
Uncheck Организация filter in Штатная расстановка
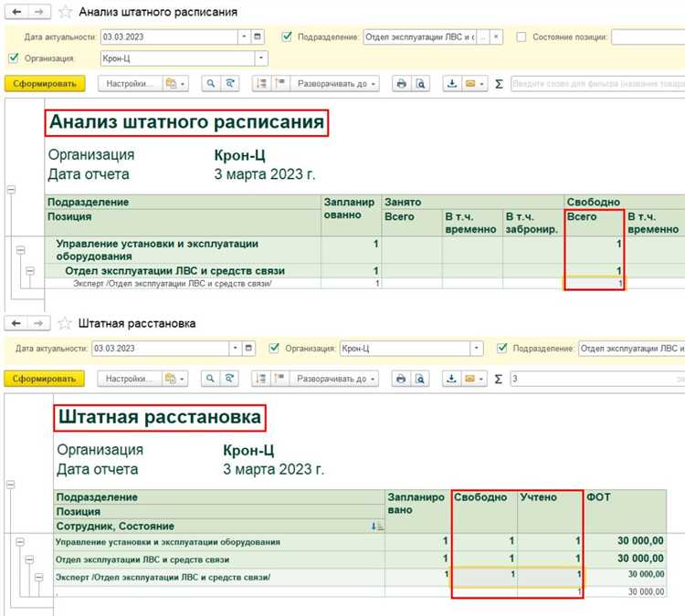pyautogui.click(x=274, y=348)
